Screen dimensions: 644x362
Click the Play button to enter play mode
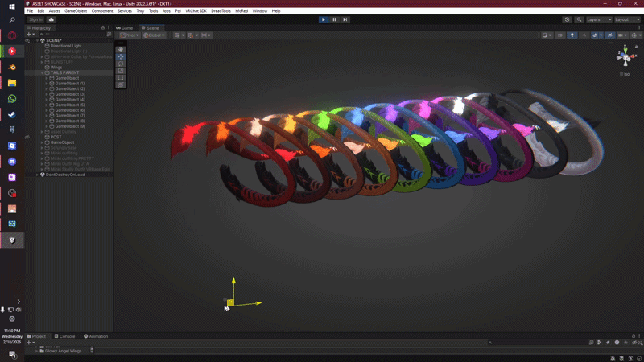click(324, 19)
